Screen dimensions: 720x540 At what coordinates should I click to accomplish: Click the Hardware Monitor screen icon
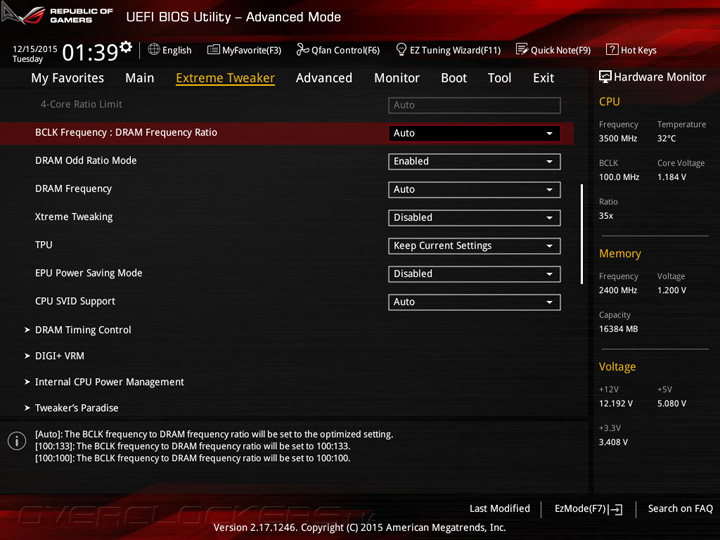(605, 77)
